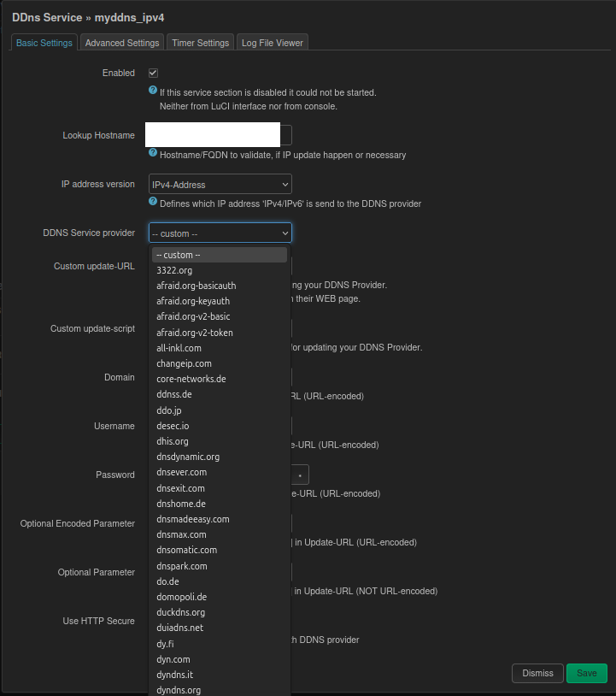Switch to the Advanced Settings tab
The height and width of the screenshot is (696, 616).
[122, 43]
